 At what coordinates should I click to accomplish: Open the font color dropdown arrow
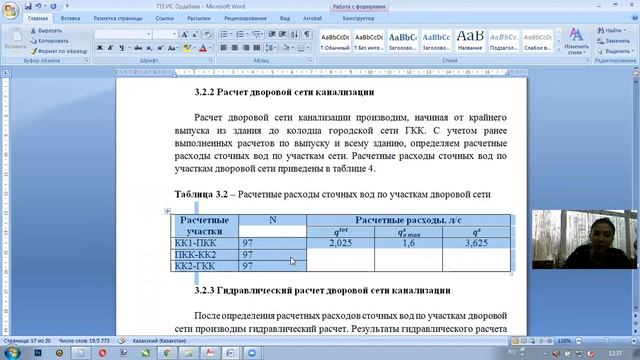point(210,48)
